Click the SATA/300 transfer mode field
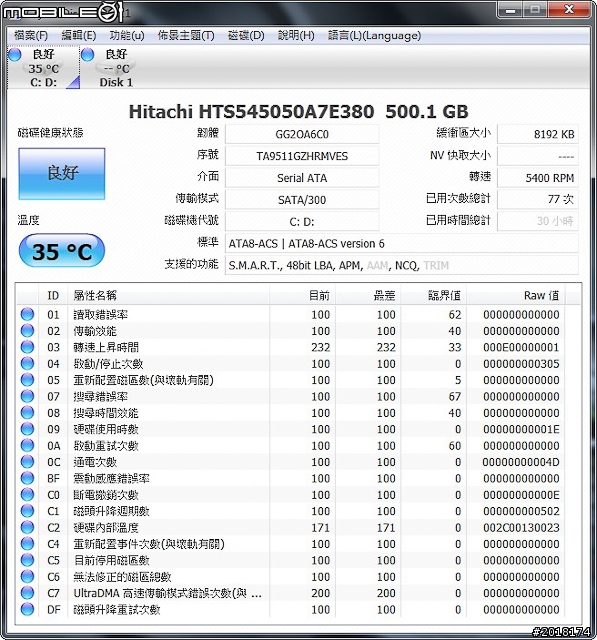The image size is (597, 640). [x=302, y=200]
